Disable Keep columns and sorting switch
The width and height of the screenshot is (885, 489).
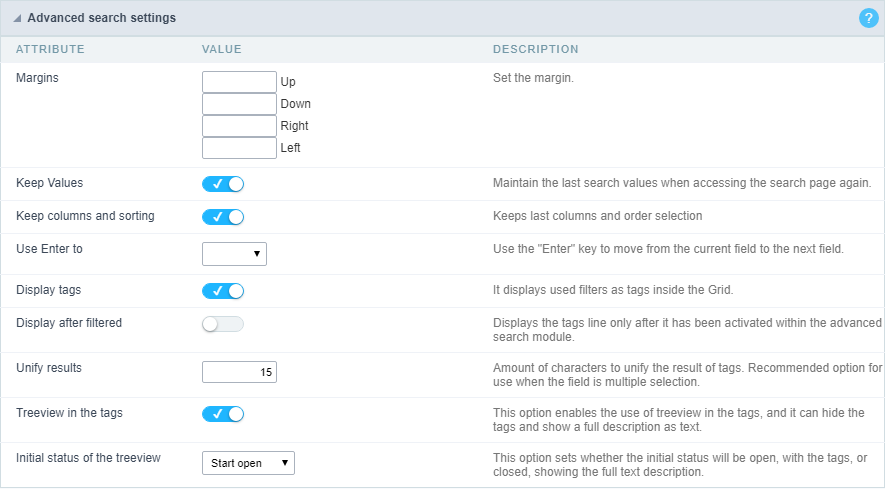point(223,217)
